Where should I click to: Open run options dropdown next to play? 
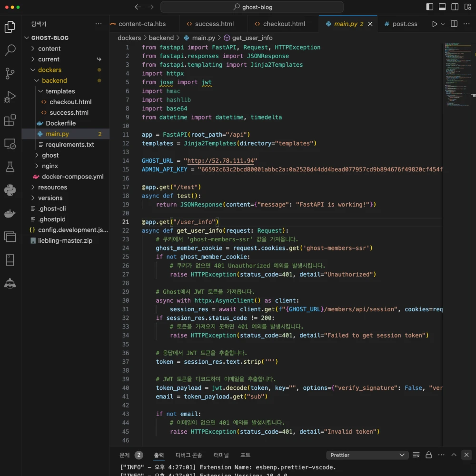pos(443,24)
